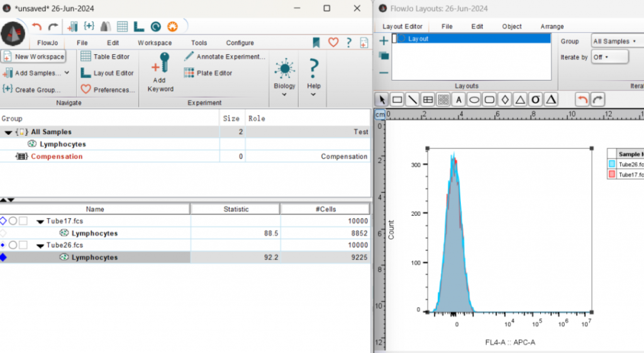Select the text annotation 'A' tool
The height and width of the screenshot is (353, 644).
[459, 99]
